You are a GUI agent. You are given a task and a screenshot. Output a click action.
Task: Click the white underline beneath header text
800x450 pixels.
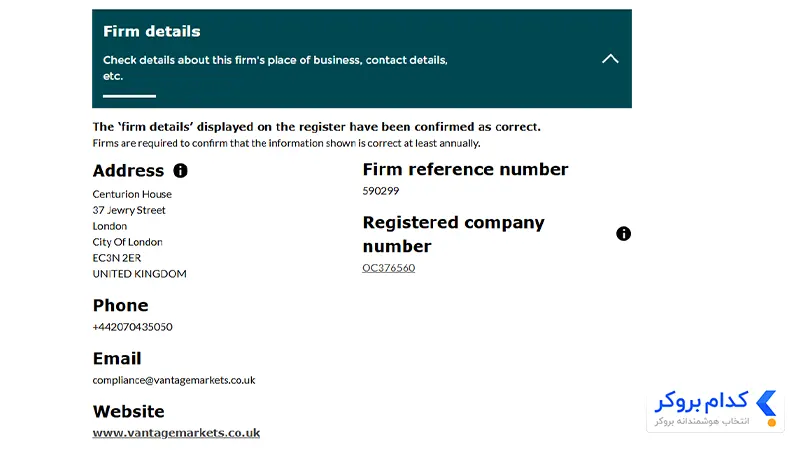[x=129, y=96]
